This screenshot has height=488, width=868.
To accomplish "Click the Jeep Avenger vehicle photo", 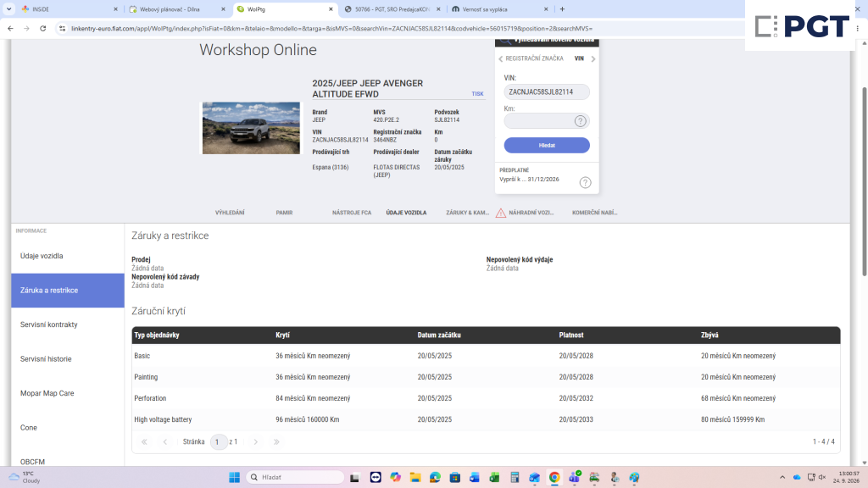I will point(251,128).
